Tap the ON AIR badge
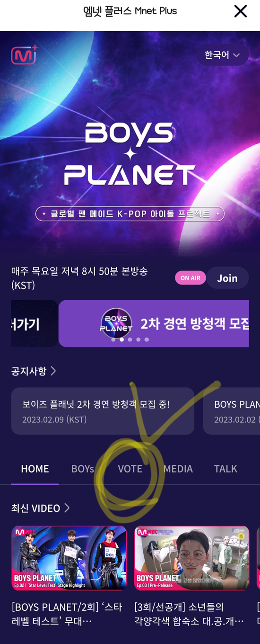This screenshot has height=644, width=260. (191, 278)
